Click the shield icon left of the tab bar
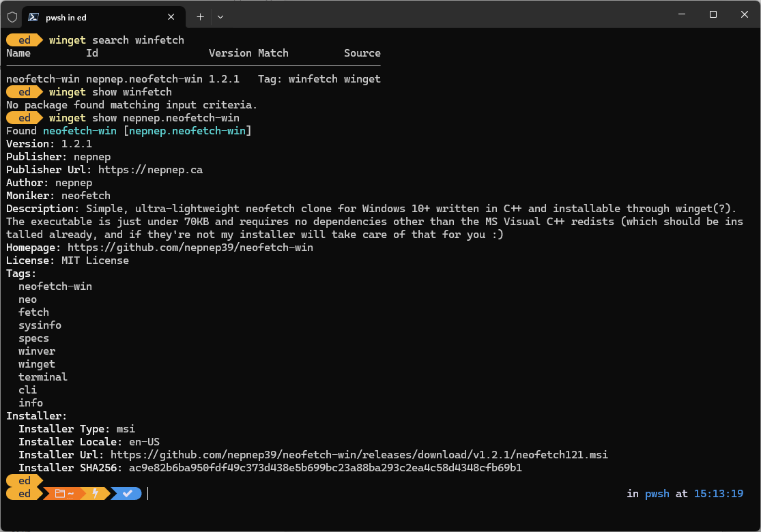 click(x=12, y=16)
